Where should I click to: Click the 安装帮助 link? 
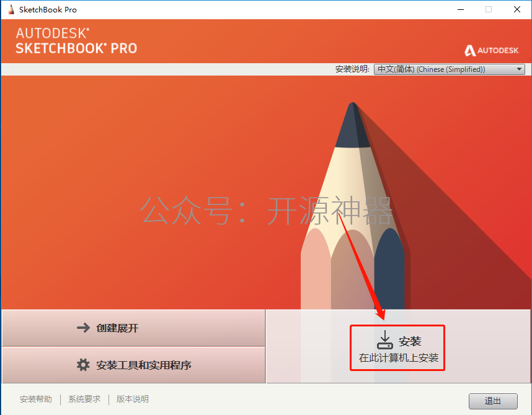click(x=36, y=399)
